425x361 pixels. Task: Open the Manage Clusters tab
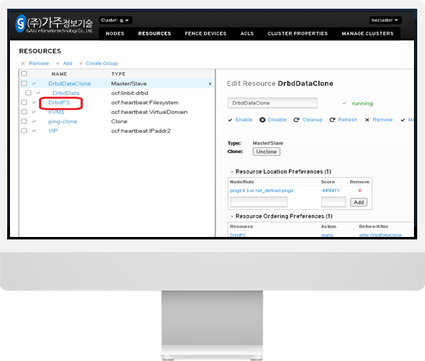(x=368, y=34)
